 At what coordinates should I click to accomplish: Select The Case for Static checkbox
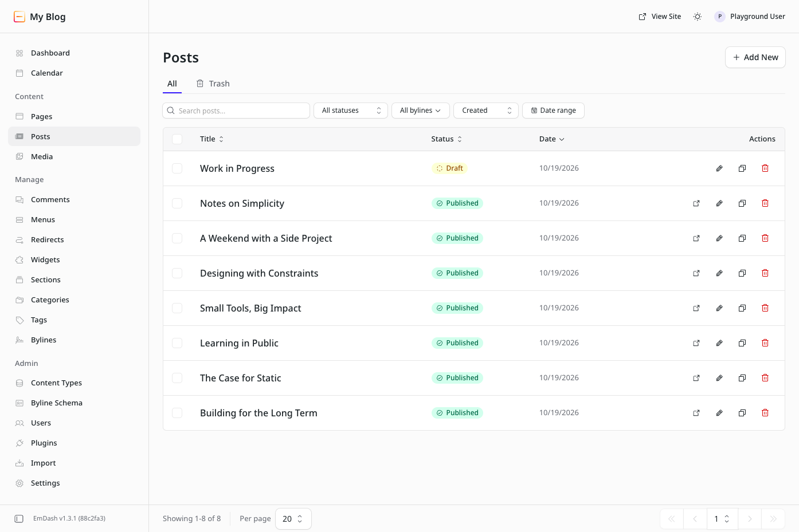point(177,378)
